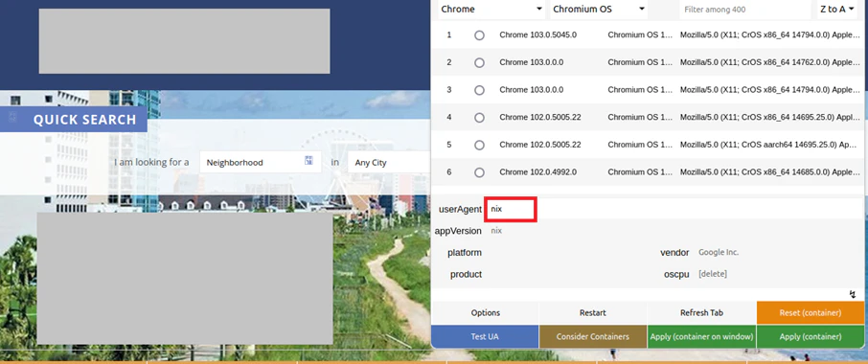Expand the Z to A sort dropdown

click(x=838, y=10)
